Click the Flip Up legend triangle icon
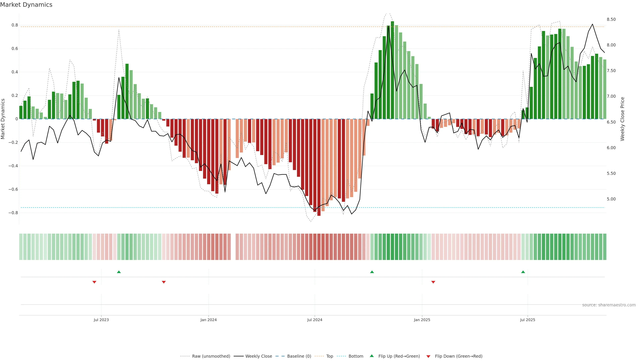 tap(372, 356)
